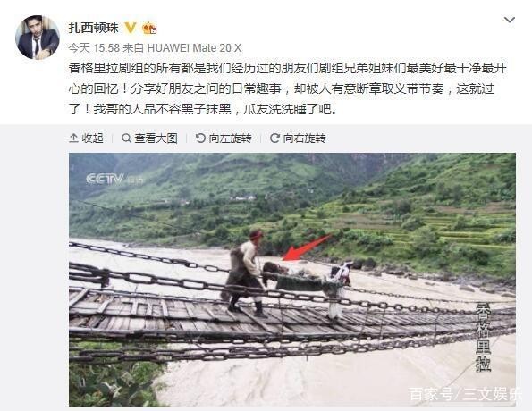This screenshot has height=411, width=532.
Task: Click the man in red headband on the bridge
Action: (243, 272)
